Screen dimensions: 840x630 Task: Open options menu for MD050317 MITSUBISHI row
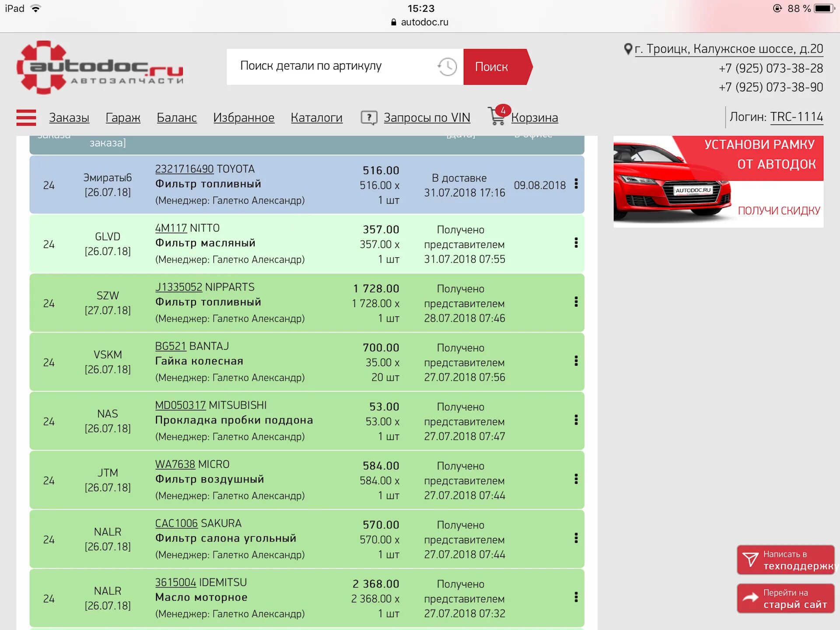pyautogui.click(x=576, y=420)
